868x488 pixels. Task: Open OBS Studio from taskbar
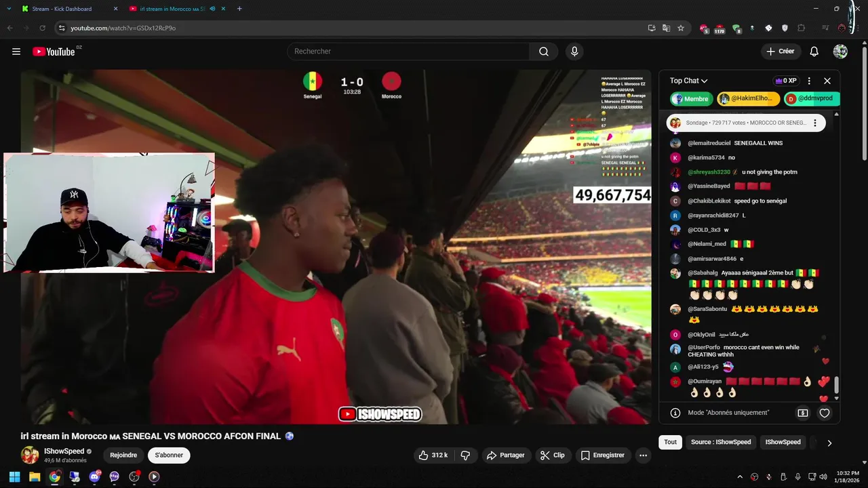134,476
